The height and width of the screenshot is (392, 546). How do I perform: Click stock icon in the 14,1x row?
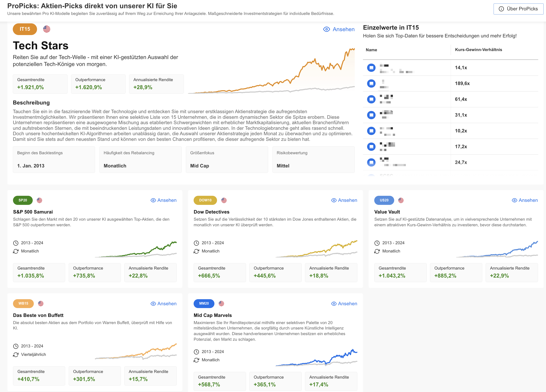click(371, 67)
